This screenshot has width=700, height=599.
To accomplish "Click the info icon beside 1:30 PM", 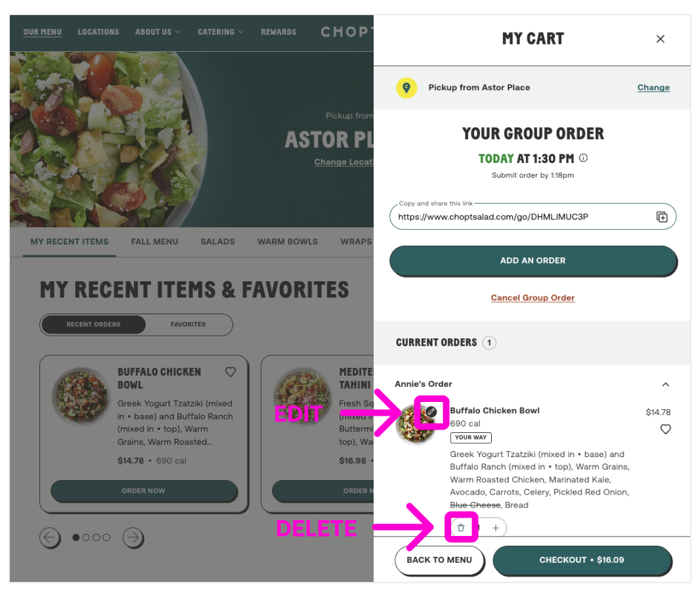I will pos(583,158).
